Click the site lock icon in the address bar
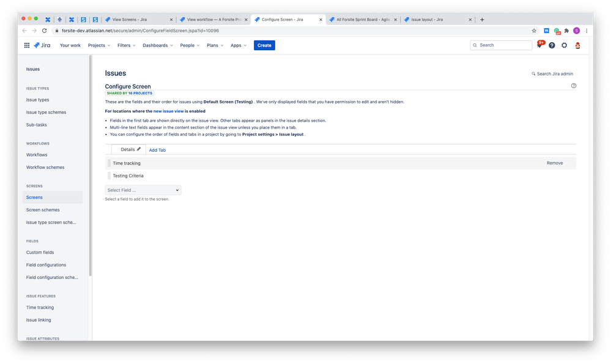This screenshot has width=611, height=364. coord(57,31)
